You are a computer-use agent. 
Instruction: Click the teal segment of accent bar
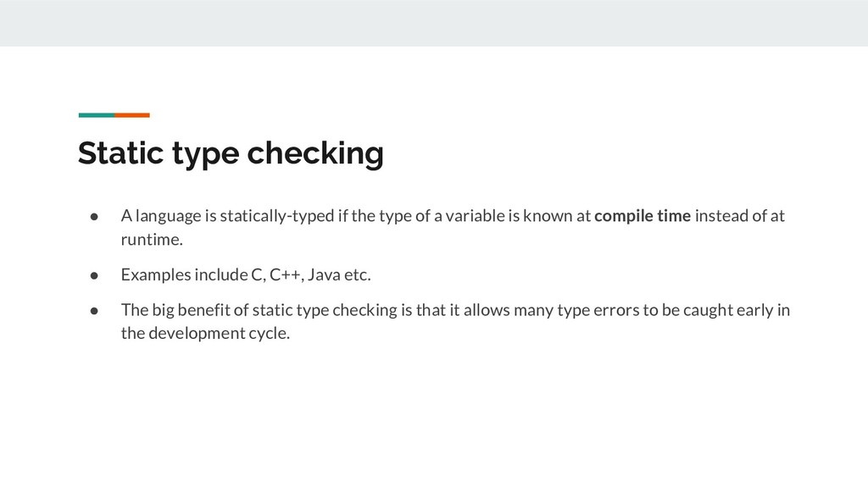coord(96,114)
